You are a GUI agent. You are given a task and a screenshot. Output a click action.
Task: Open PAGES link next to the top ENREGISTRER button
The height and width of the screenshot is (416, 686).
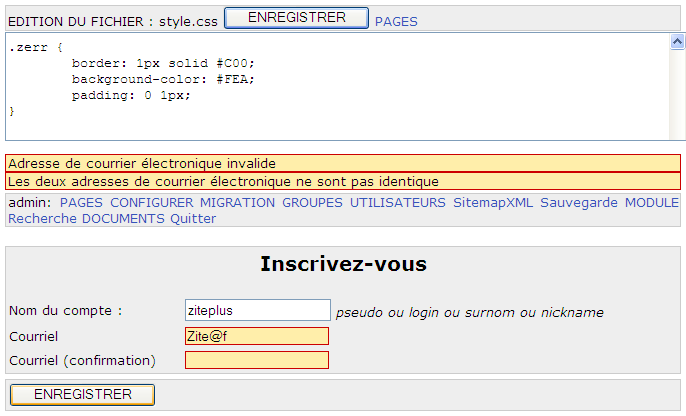pyautogui.click(x=396, y=21)
